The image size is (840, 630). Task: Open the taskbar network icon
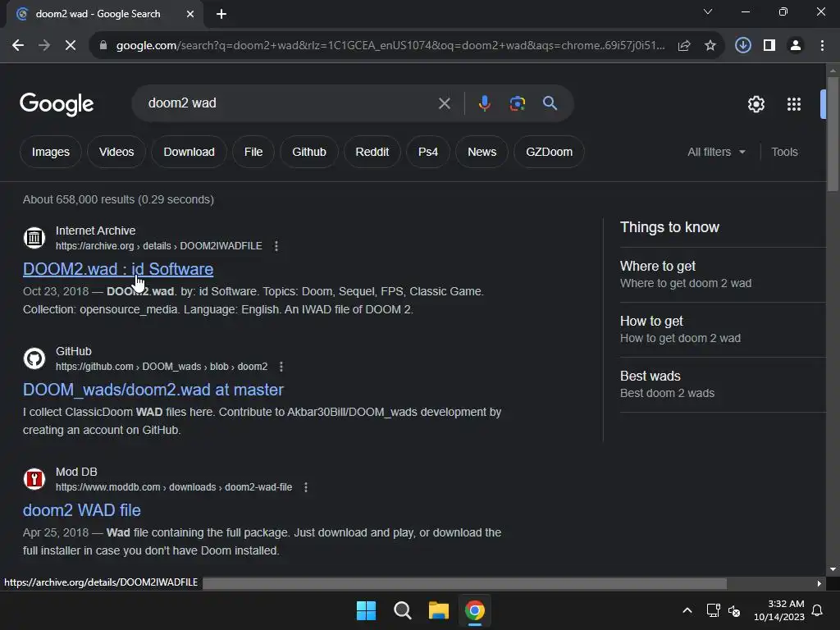(x=713, y=610)
